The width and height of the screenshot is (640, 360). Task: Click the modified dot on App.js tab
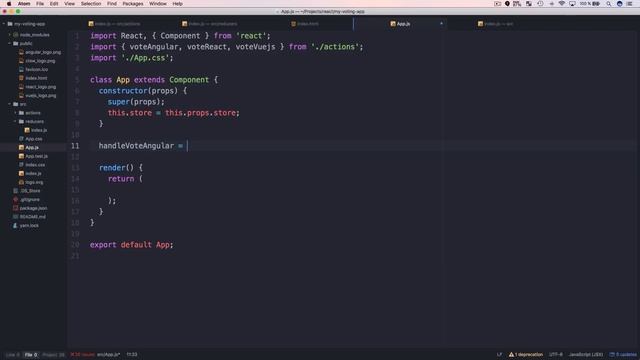(x=441, y=24)
